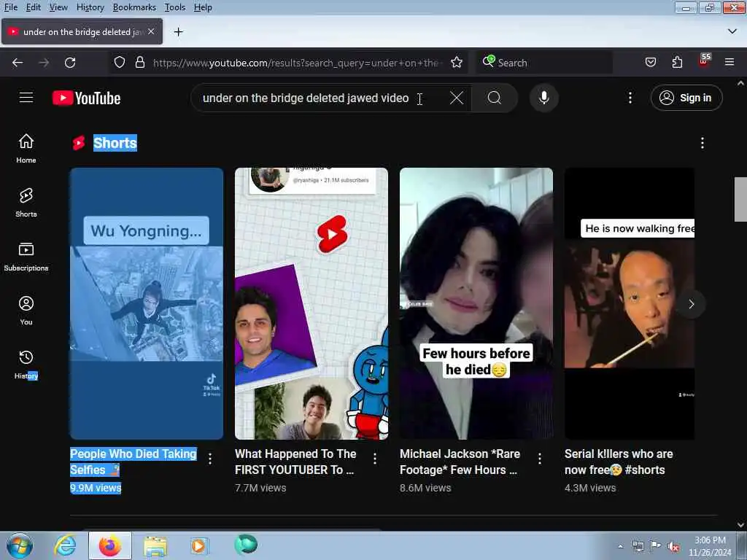This screenshot has height=560, width=747.
Task: Open Shorts in the sidebar
Action: [26, 203]
